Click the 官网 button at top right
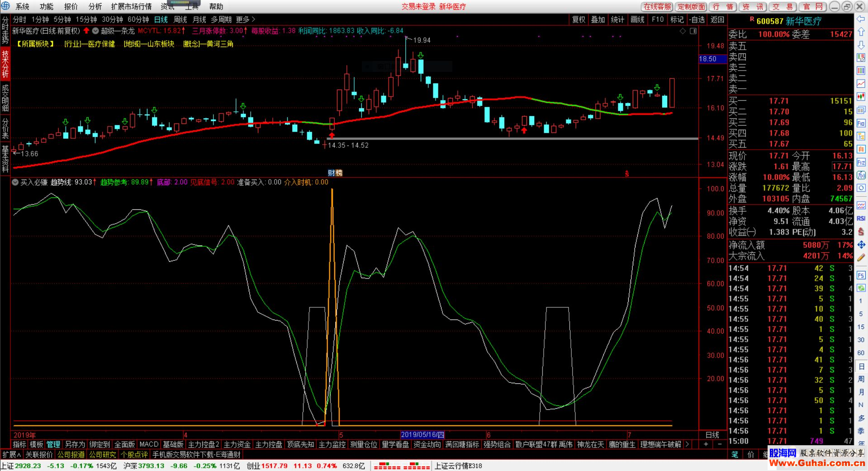The image size is (868, 471). [x=813, y=6]
